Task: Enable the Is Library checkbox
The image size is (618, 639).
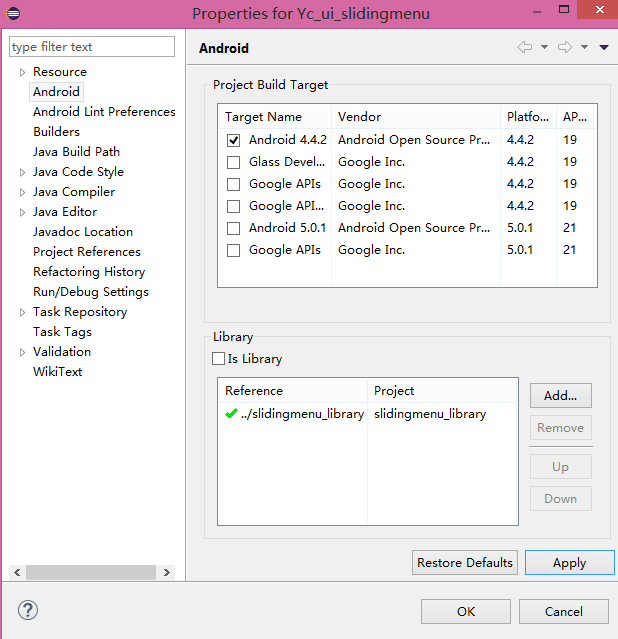Action: 219,359
